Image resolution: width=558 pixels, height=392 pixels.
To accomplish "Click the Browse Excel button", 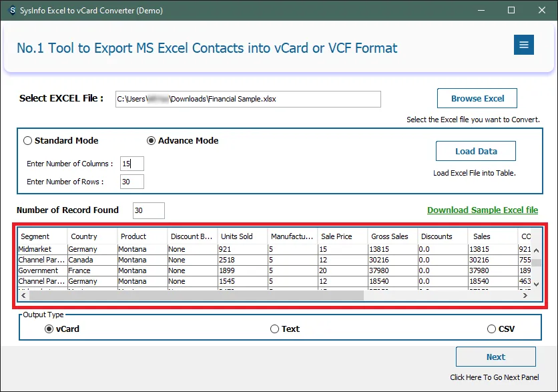I will [x=477, y=98].
